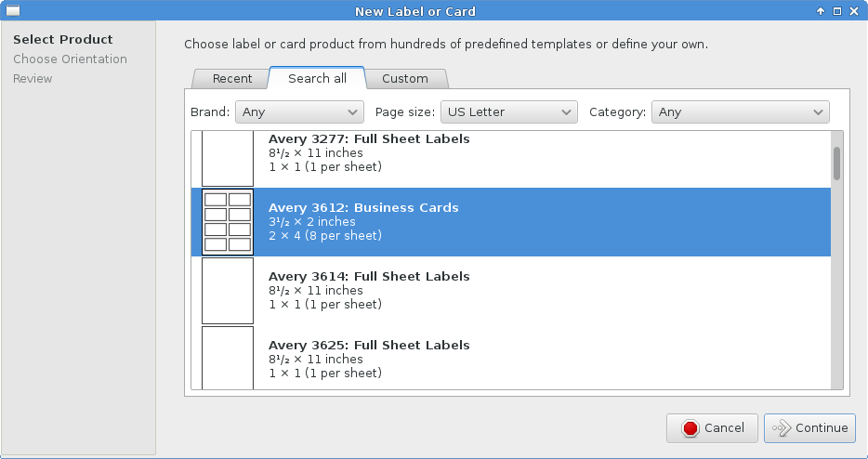Screen dimensions: 868x459
Task: Open the Page size dropdown
Action: tap(508, 111)
